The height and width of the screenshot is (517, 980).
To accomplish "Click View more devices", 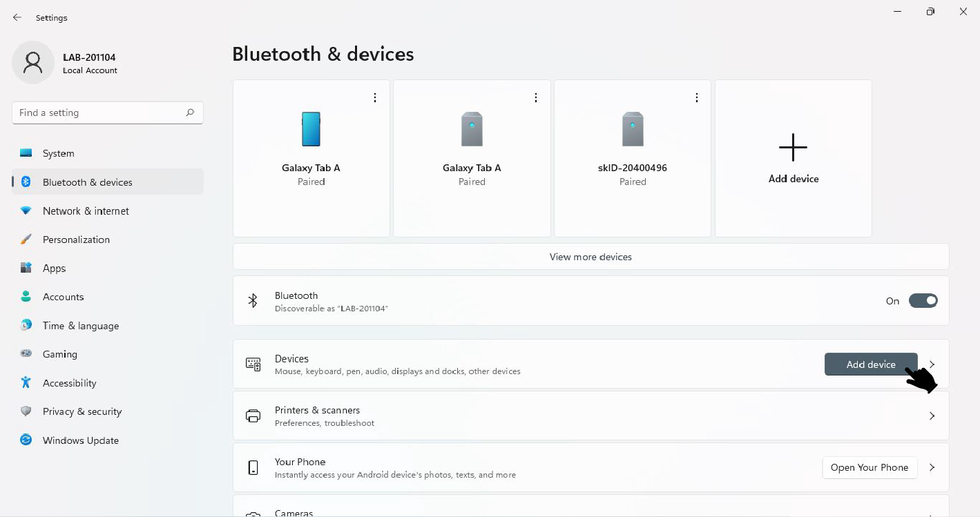I will coord(590,257).
